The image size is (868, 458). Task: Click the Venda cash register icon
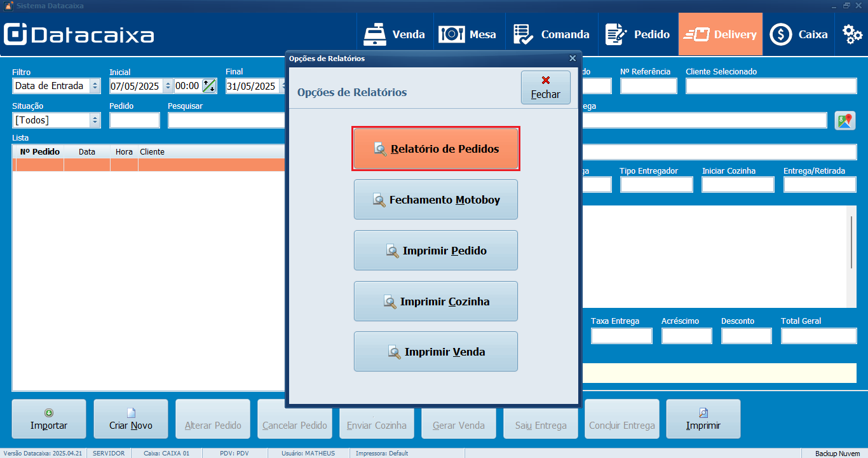click(375, 34)
